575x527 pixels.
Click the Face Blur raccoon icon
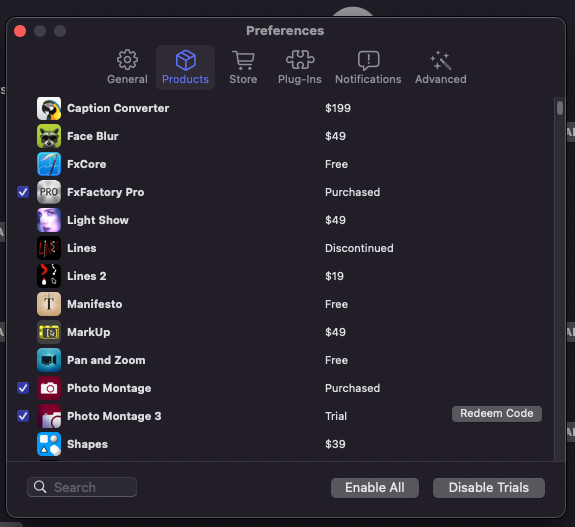coord(49,136)
